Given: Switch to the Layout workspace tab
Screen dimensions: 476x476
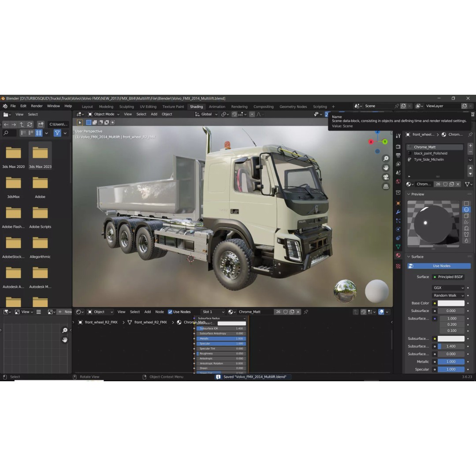Looking at the screenshot, I should pos(87,107).
